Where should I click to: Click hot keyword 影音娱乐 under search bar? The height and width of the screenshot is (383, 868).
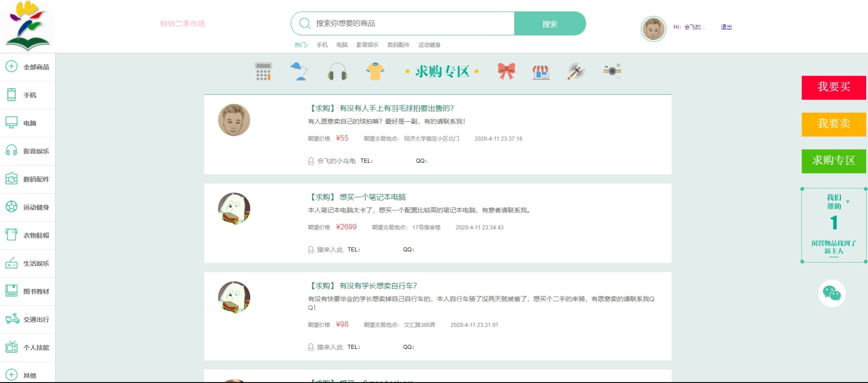click(x=367, y=45)
